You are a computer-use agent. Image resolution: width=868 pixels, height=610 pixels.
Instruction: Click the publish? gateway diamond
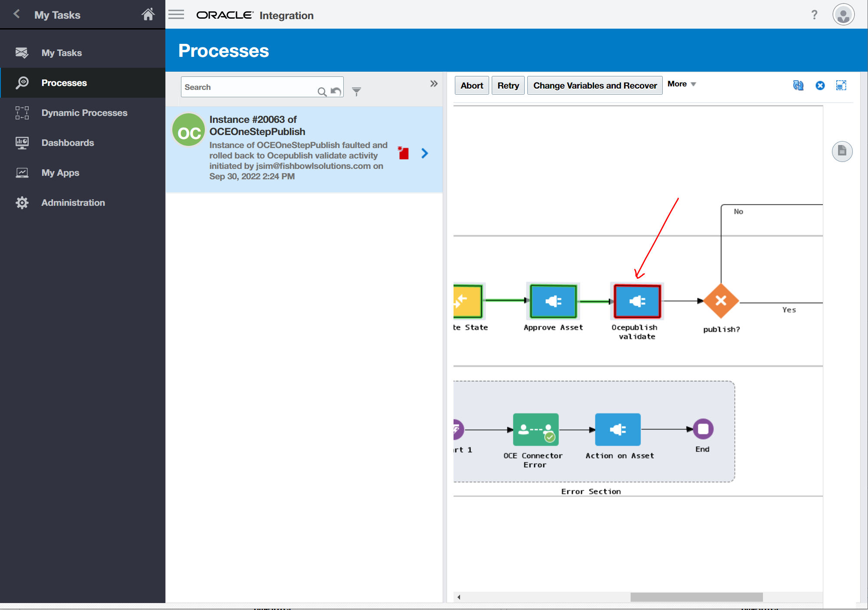[x=721, y=300]
